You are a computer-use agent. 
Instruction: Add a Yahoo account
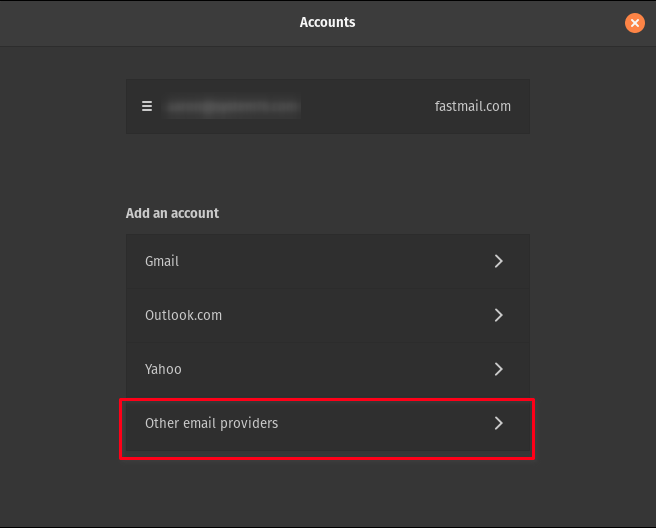(x=328, y=369)
